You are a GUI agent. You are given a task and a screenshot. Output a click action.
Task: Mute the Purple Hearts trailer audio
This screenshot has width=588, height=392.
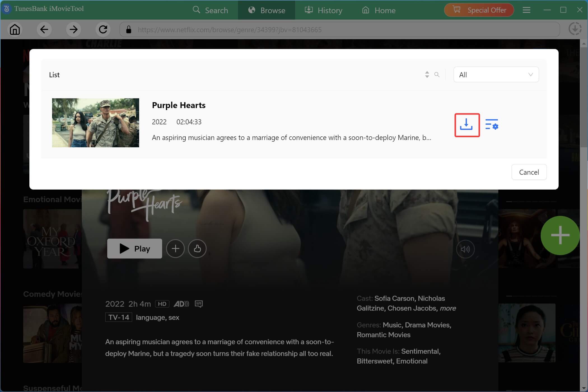pyautogui.click(x=465, y=249)
